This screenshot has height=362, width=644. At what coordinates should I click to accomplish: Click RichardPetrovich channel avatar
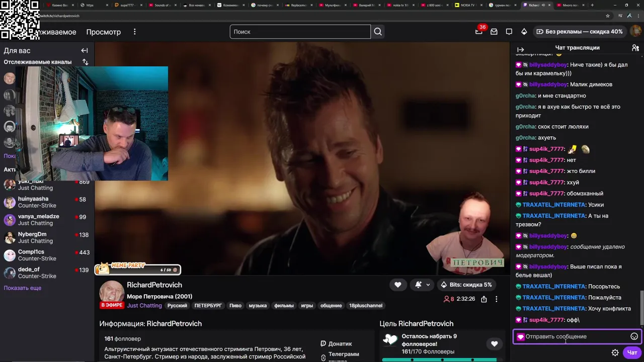pyautogui.click(x=112, y=293)
